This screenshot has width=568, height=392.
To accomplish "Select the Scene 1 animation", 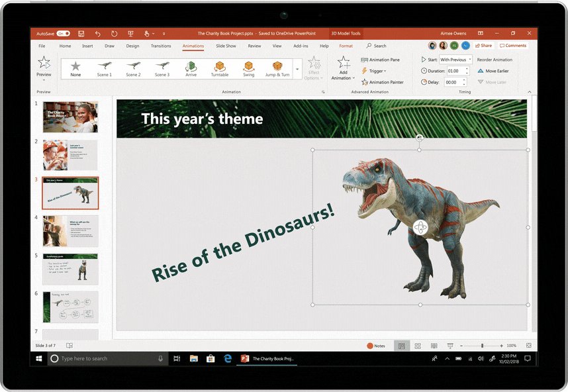I will (105, 69).
